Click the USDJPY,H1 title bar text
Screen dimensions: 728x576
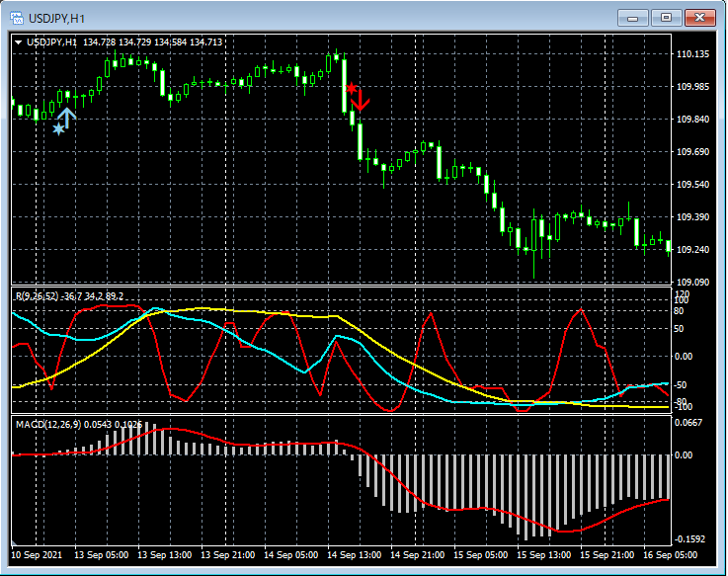point(55,18)
